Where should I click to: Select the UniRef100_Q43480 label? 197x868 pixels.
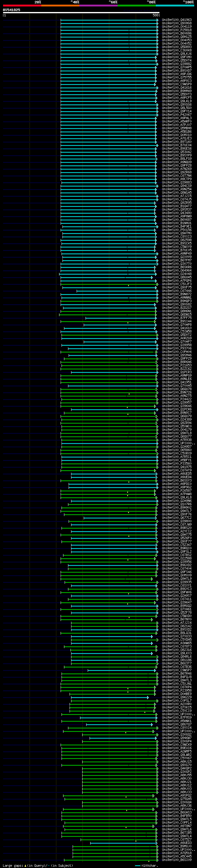(176, 213)
